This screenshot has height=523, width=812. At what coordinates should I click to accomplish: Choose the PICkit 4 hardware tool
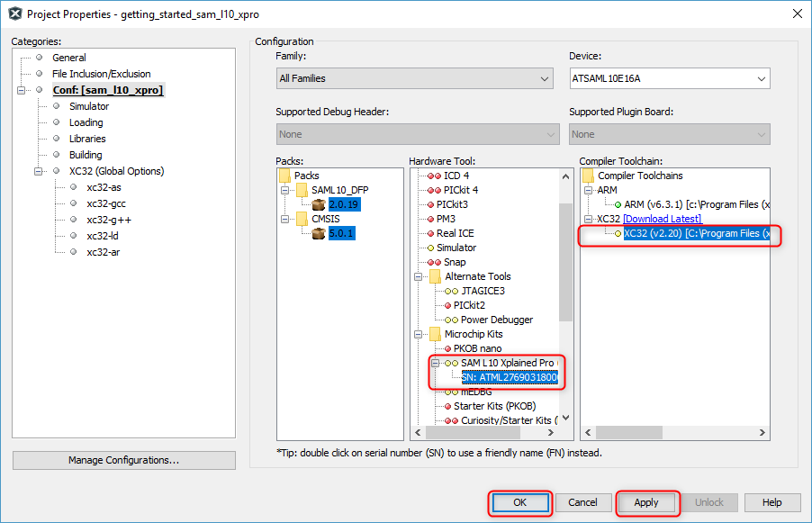pos(461,190)
